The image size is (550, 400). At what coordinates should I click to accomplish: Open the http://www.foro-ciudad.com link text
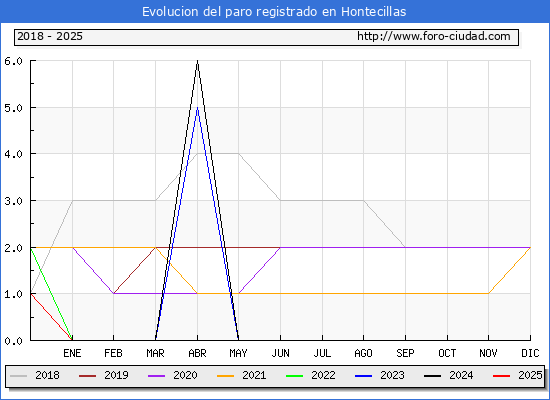click(x=434, y=36)
